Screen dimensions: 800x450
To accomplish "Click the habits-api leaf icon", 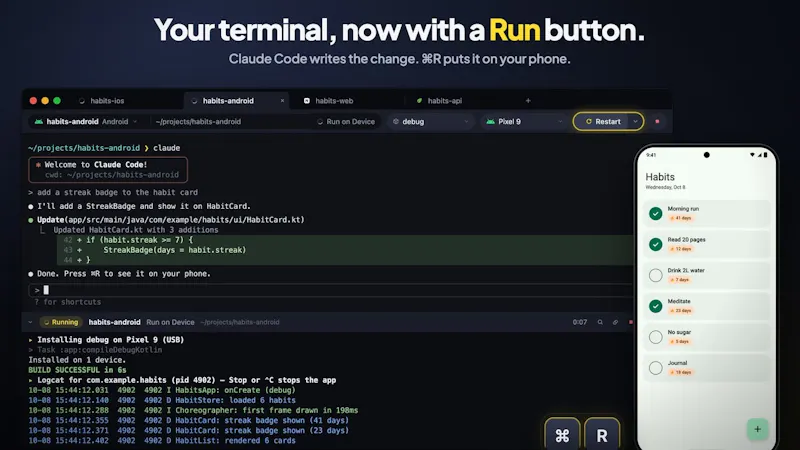I will (419, 101).
